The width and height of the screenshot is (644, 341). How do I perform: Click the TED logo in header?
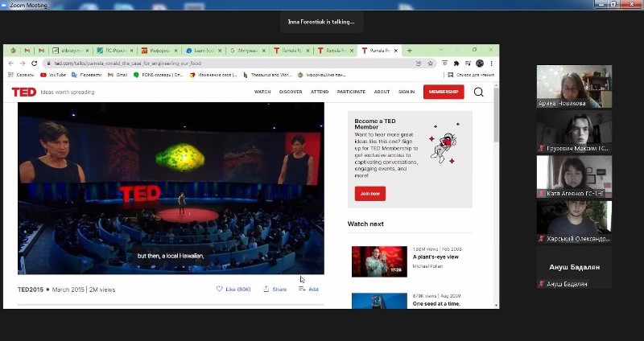click(x=23, y=92)
